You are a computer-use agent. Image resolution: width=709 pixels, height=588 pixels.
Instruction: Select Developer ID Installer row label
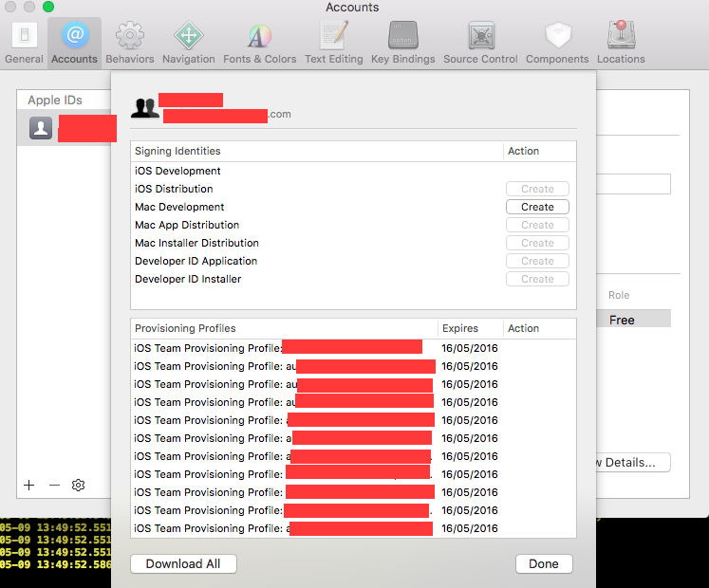point(188,280)
